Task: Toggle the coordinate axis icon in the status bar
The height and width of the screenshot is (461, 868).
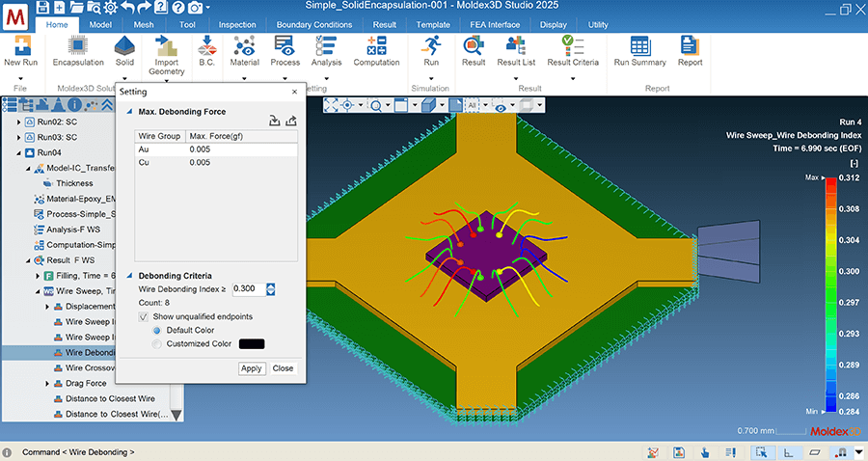Action: [x=788, y=452]
